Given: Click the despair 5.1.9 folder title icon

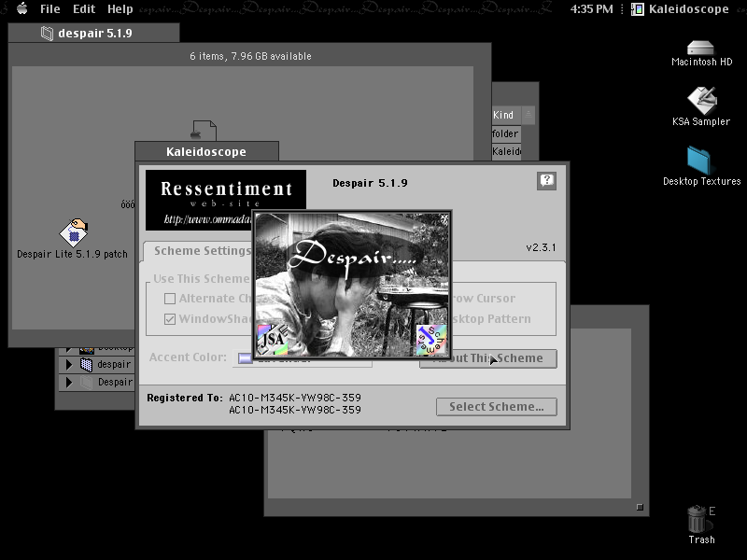Looking at the screenshot, I should pos(47,34).
